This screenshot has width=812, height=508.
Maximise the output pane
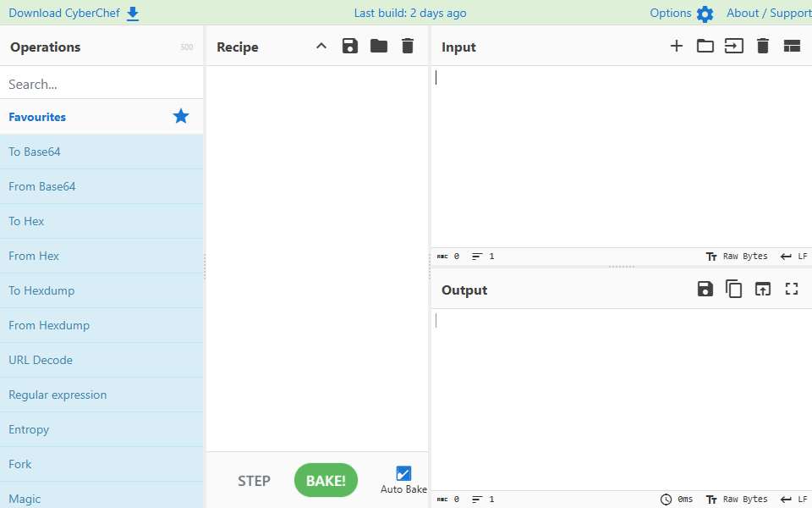click(792, 289)
